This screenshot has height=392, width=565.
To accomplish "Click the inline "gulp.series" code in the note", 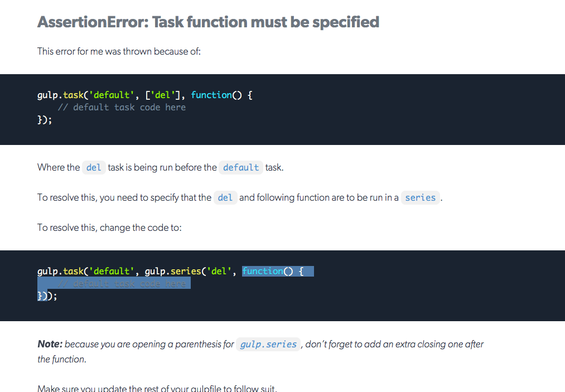I will pos(268,344).
